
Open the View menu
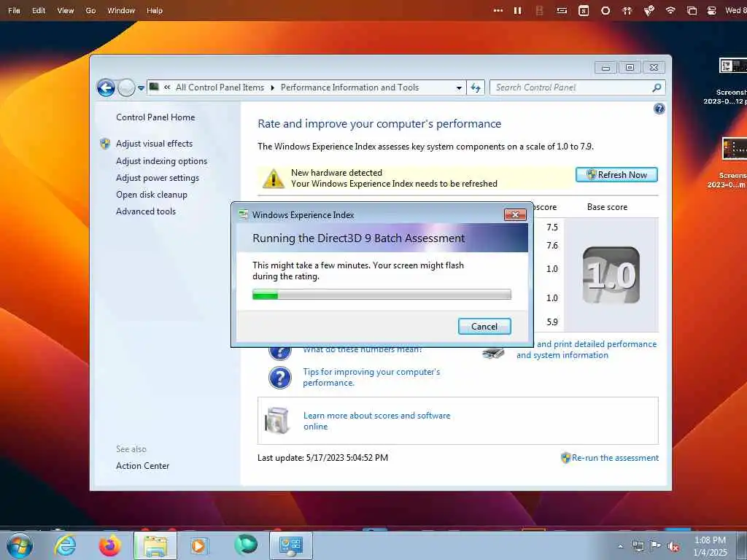tap(65, 10)
